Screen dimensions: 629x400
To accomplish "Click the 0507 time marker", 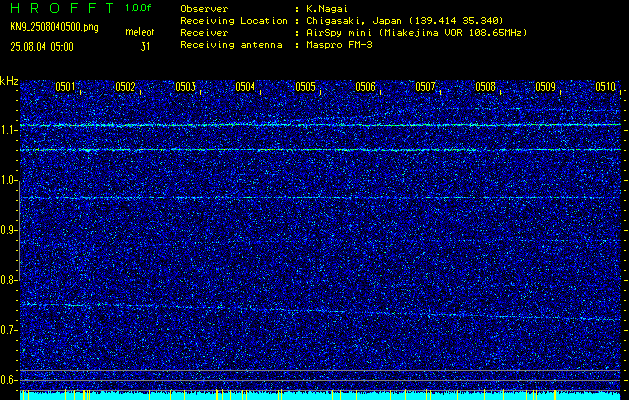I will pos(425,87).
